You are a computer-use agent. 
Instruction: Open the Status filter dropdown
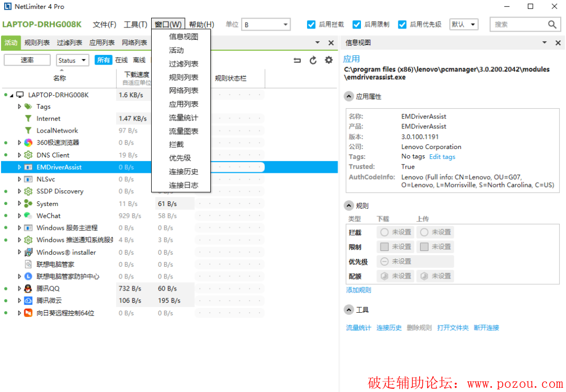[x=72, y=60]
